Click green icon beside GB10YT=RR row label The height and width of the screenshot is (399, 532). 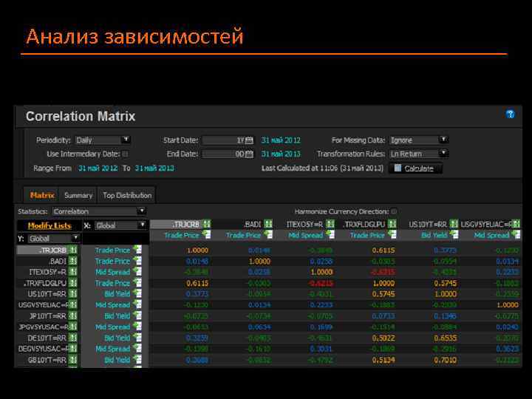click(x=72, y=360)
